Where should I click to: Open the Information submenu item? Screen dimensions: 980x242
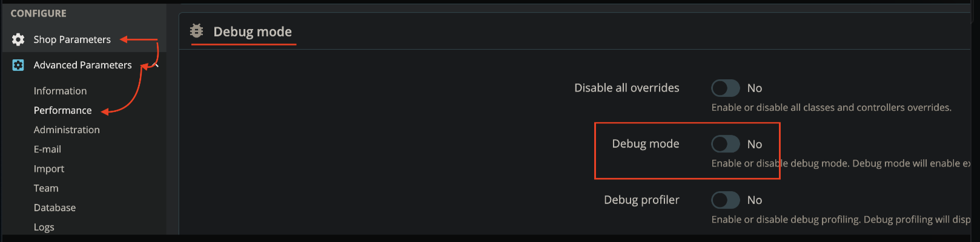click(x=60, y=91)
